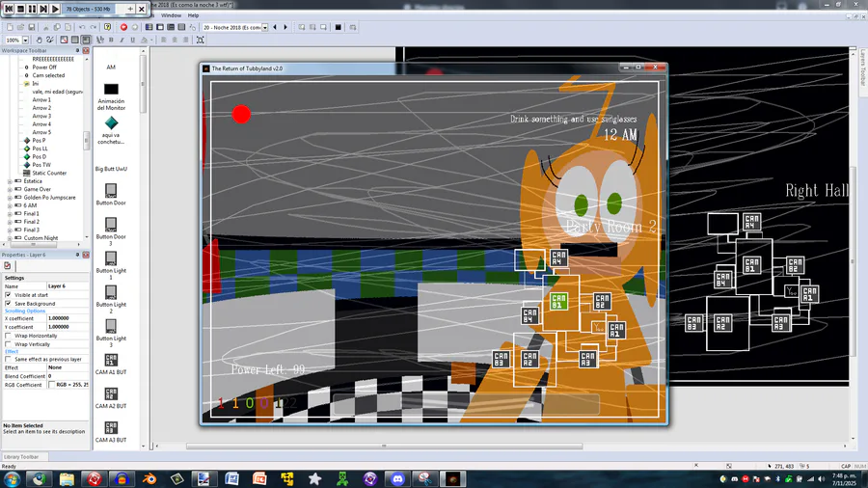Viewport: 868px width, 488px height.
Task: Toggle Bold text formatting
Action: (x=111, y=40)
